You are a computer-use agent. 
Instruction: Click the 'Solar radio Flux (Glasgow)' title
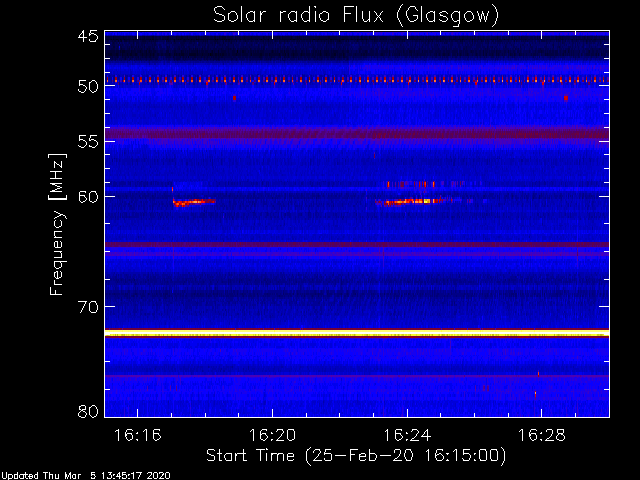pos(356,16)
